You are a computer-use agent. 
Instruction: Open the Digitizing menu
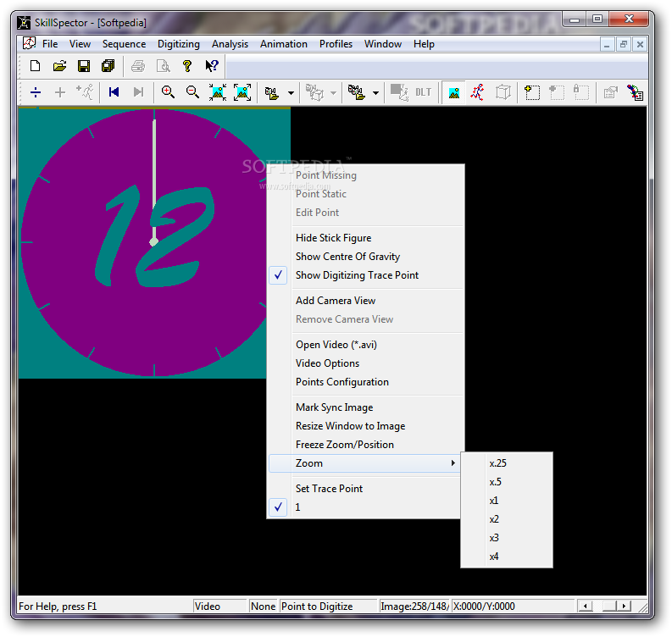tap(178, 44)
